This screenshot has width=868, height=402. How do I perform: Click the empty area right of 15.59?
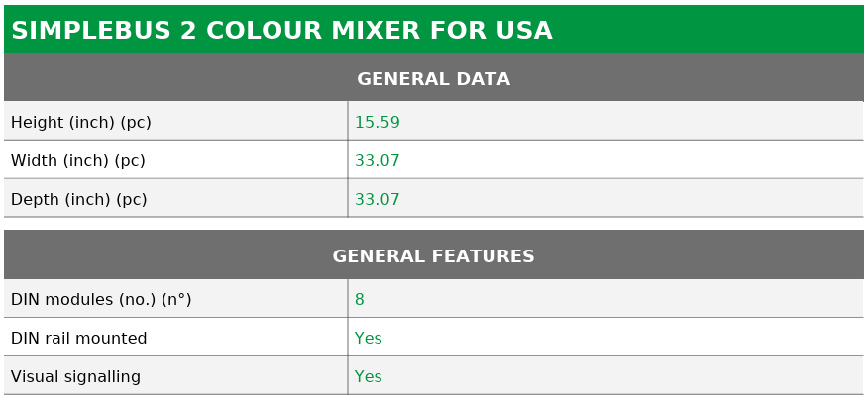[631, 122]
